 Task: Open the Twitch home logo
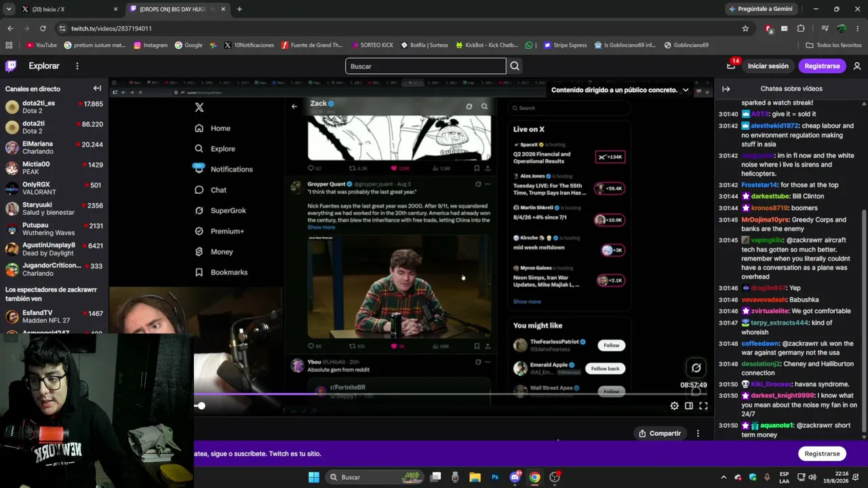tap(11, 66)
